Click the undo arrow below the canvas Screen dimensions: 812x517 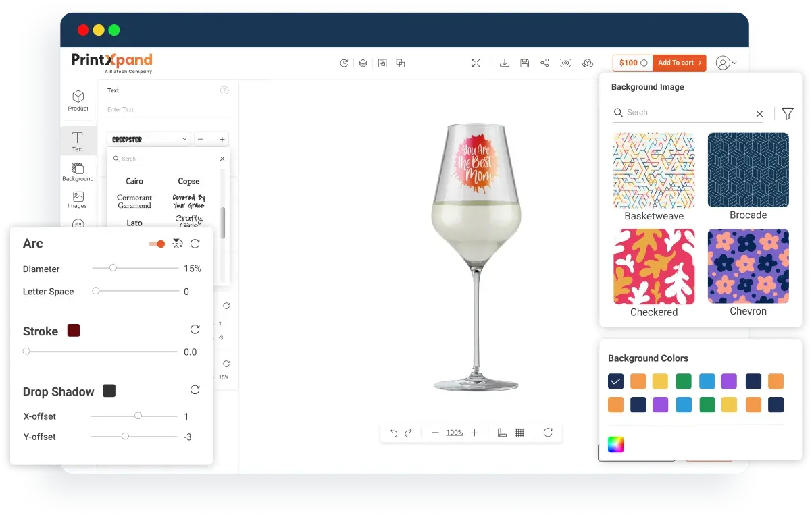[394, 433]
